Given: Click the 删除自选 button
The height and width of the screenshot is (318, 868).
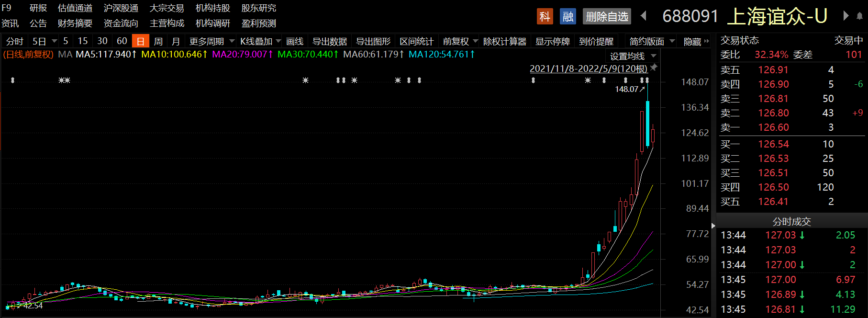Looking at the screenshot, I should coord(607,17).
